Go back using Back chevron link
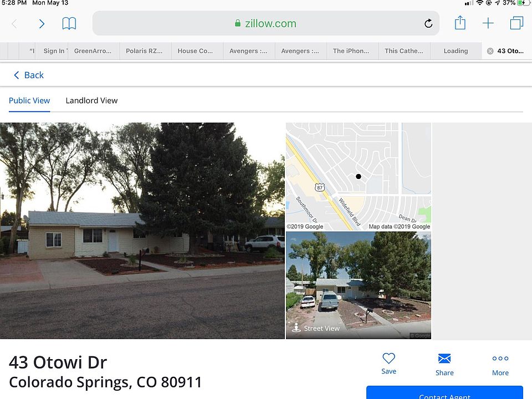The height and width of the screenshot is (399, 532). (28, 75)
